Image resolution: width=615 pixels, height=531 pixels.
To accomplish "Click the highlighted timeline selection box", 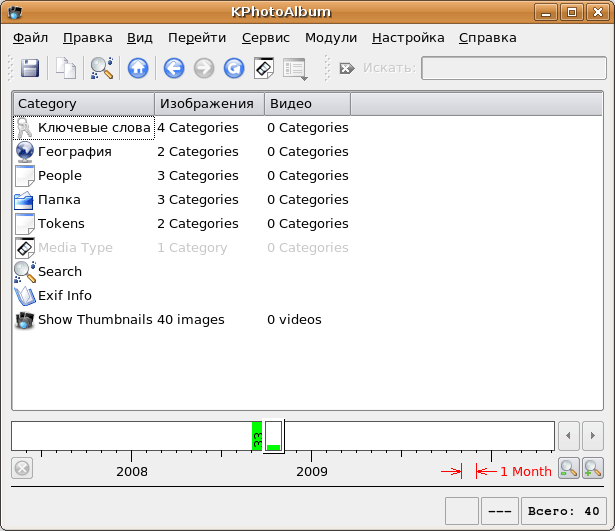I will (273, 436).
